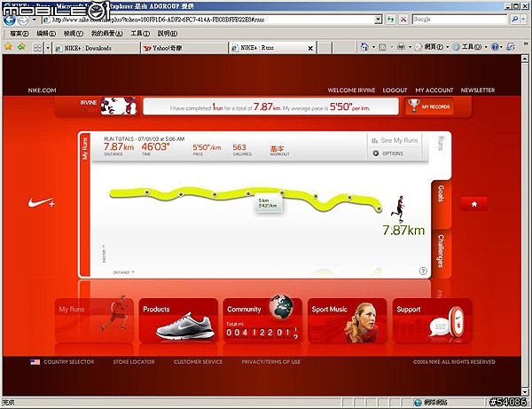This screenshot has width=532, height=409.
Task: Click the Favorites Center star icon
Action: [8, 46]
